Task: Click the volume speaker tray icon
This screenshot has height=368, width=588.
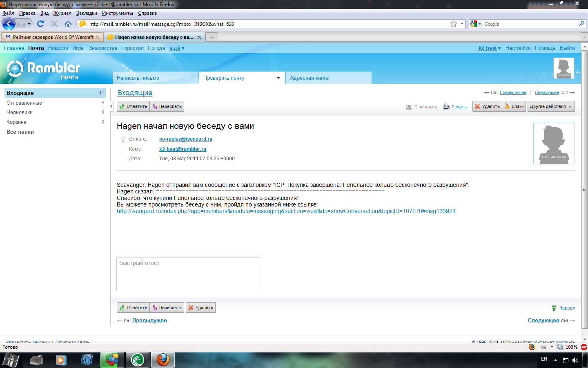Action: (575, 360)
